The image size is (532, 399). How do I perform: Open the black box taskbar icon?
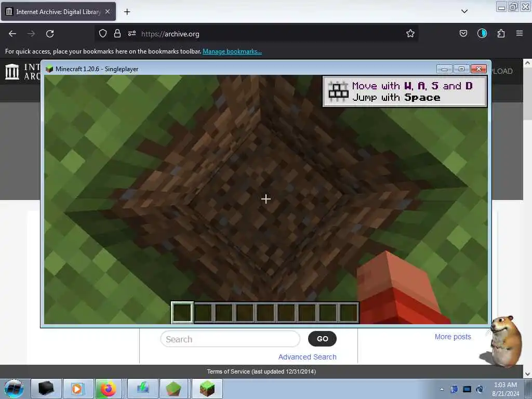(46, 389)
